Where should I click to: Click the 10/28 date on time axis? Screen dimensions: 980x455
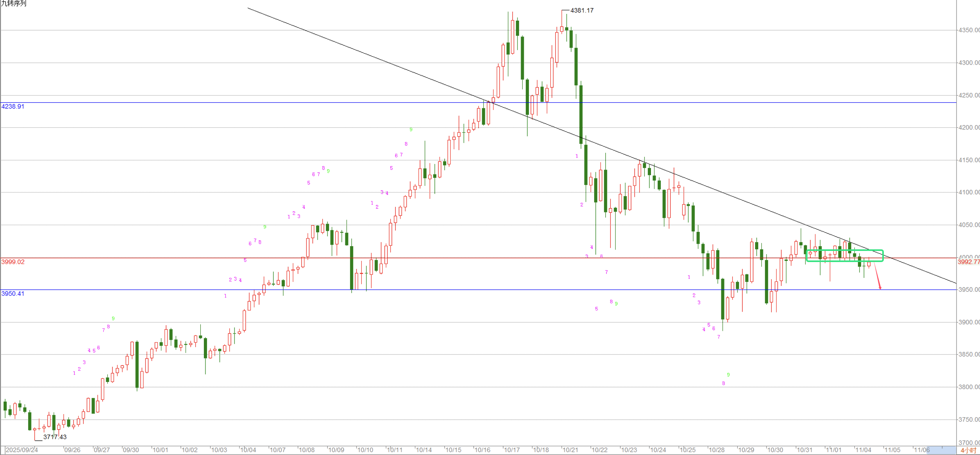click(x=717, y=450)
